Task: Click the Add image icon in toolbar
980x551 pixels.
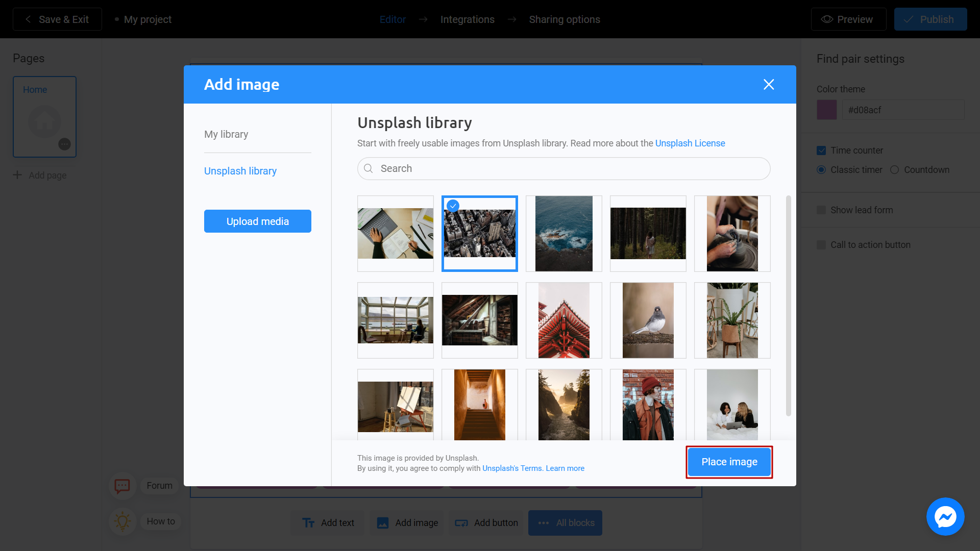Action: [382, 523]
